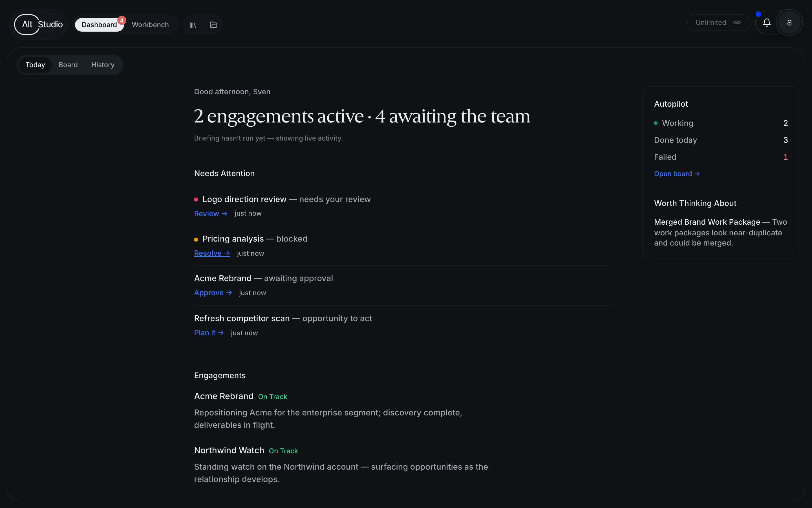Viewport: 812px width, 508px height.
Task: Click the Pricing analysis item title
Action: [x=233, y=239]
